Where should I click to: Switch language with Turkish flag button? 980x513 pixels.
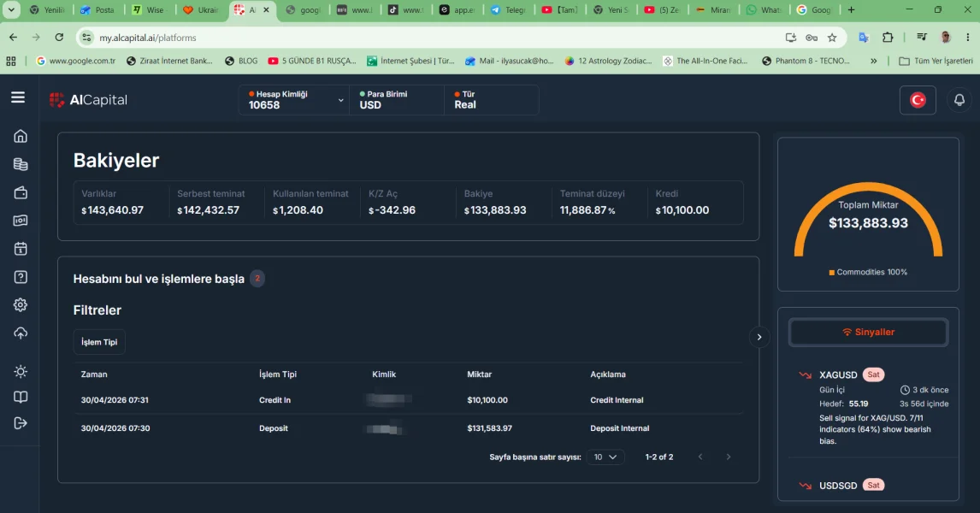pos(918,100)
